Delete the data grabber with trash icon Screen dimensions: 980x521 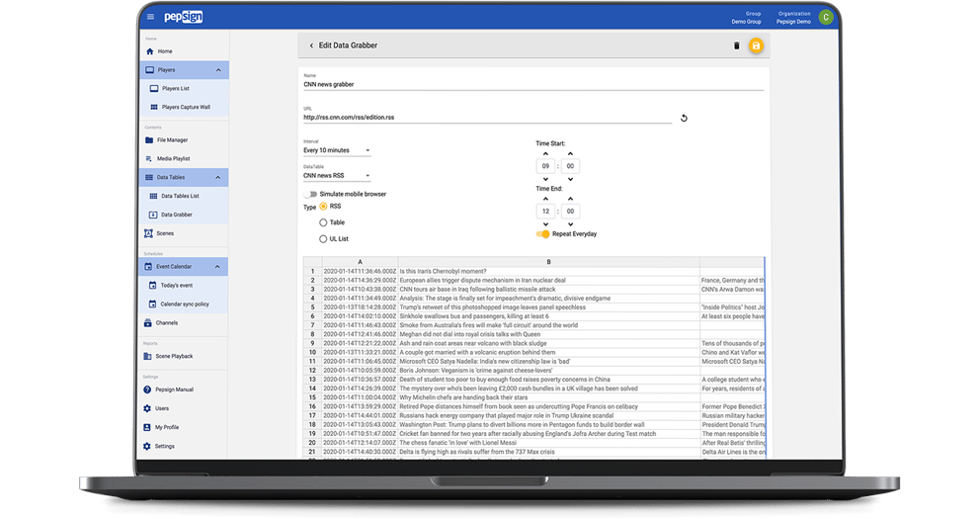(x=736, y=45)
